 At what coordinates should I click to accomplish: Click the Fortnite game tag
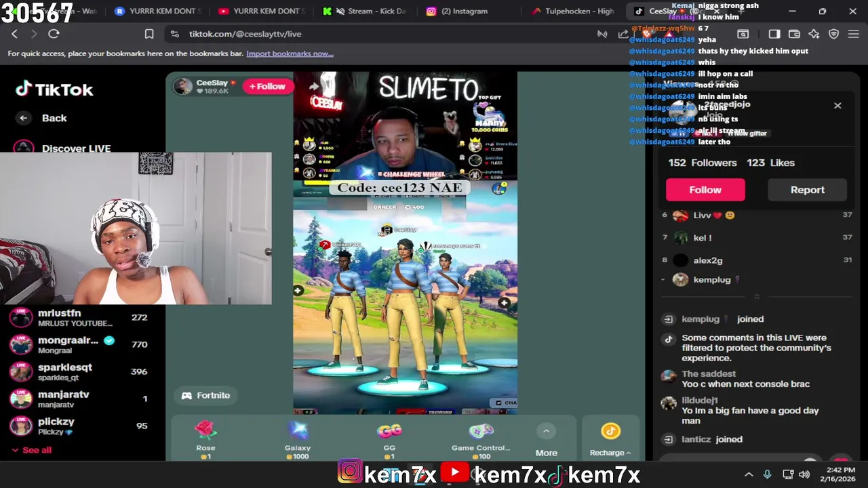coord(205,395)
